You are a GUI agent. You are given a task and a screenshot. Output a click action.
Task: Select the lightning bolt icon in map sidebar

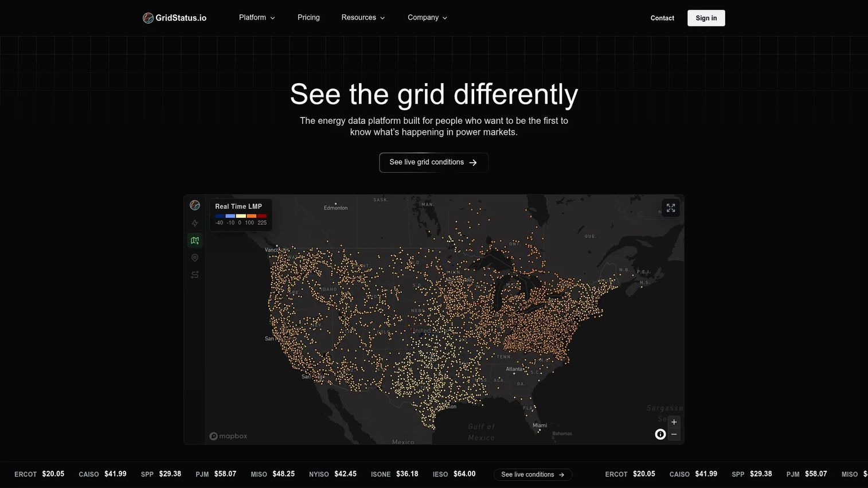tap(195, 223)
